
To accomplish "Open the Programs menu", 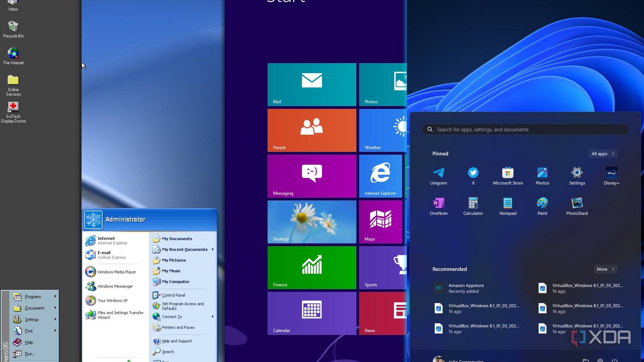I will [x=33, y=296].
